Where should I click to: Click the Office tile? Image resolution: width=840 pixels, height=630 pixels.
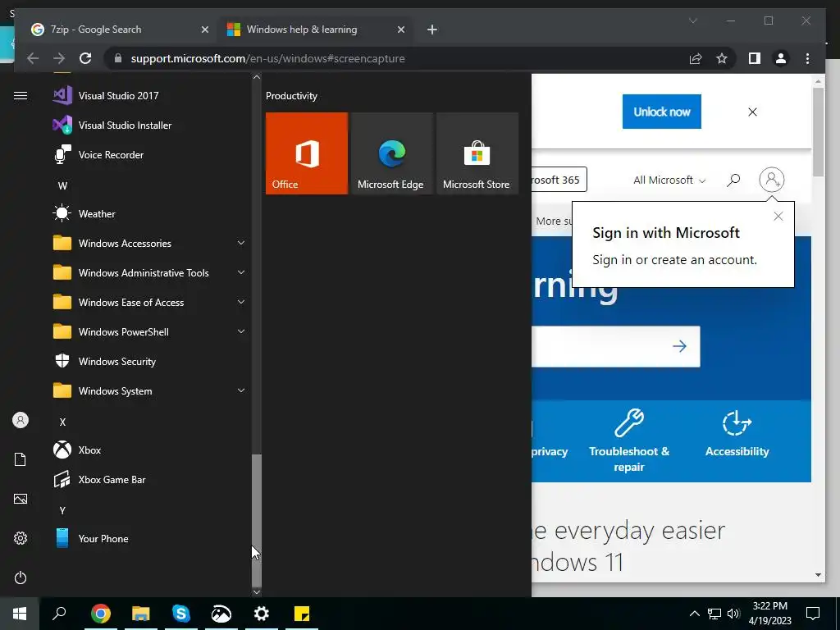(307, 153)
